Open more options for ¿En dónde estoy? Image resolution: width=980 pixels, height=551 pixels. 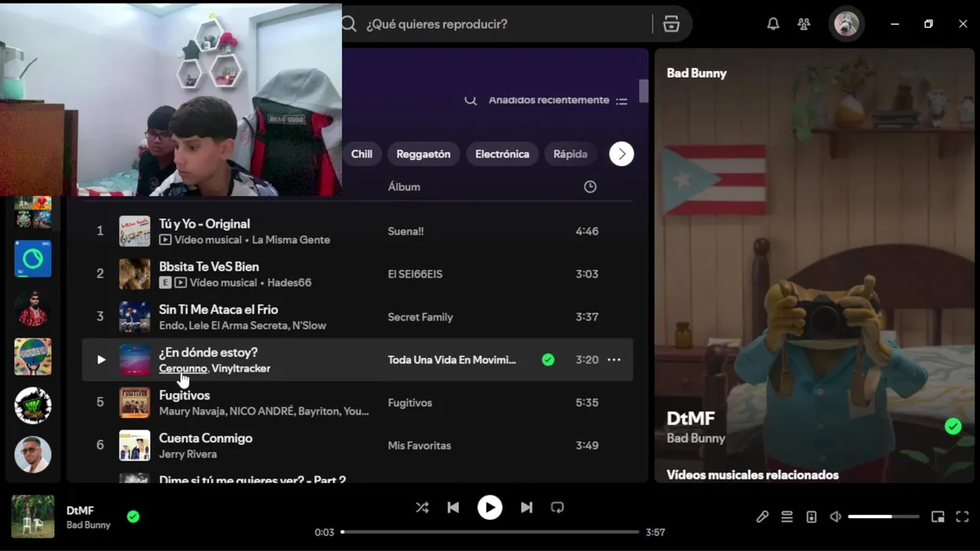pos(614,360)
